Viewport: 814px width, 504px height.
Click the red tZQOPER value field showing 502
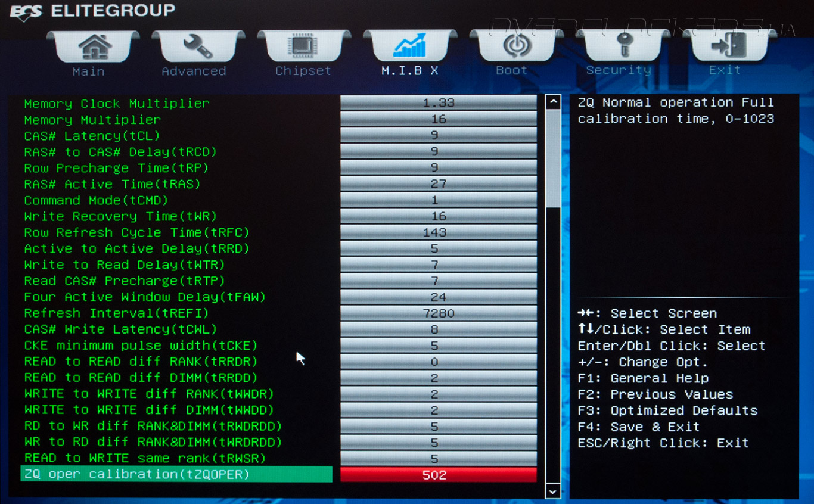tap(439, 475)
